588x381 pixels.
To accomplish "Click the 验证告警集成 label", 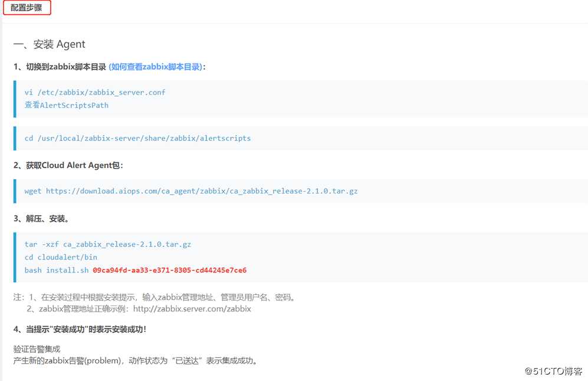I will point(37,349).
